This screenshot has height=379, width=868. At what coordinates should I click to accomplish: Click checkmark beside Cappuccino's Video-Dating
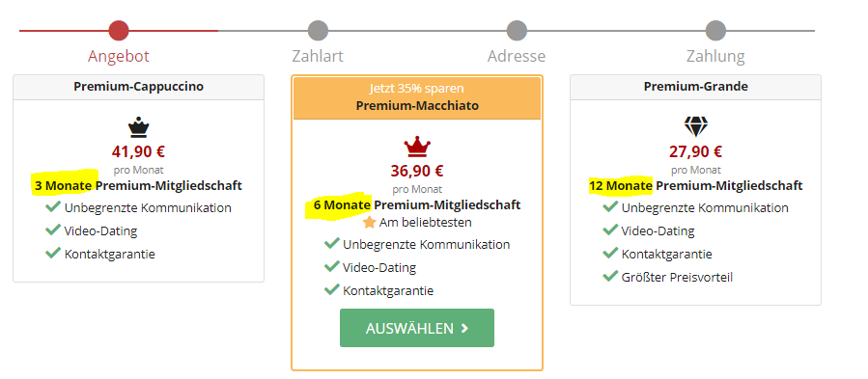(x=53, y=230)
